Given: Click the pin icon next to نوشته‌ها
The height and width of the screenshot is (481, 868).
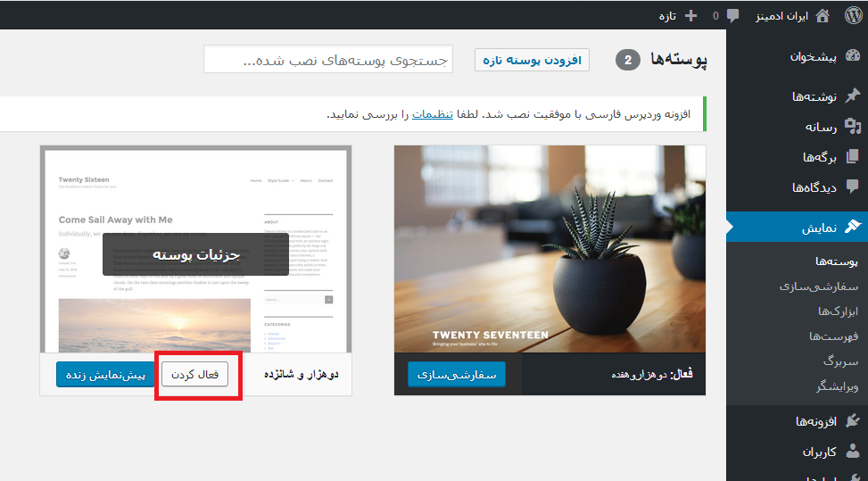Looking at the screenshot, I should (x=853, y=95).
